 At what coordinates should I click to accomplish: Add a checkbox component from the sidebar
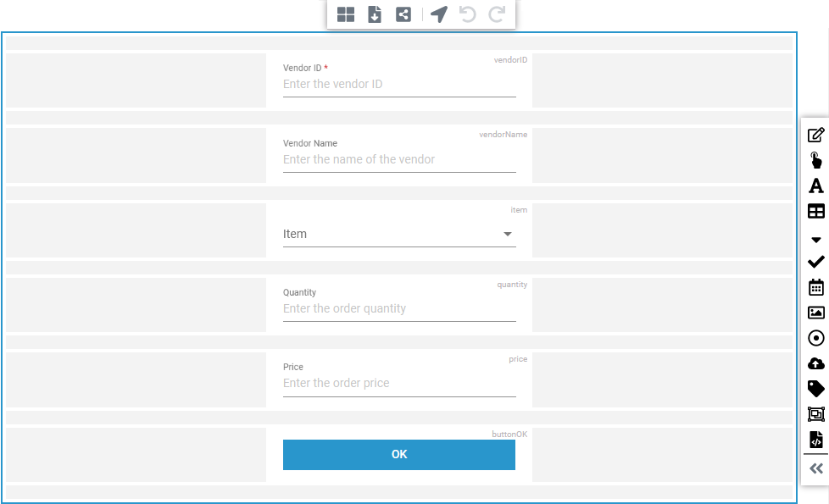(815, 261)
